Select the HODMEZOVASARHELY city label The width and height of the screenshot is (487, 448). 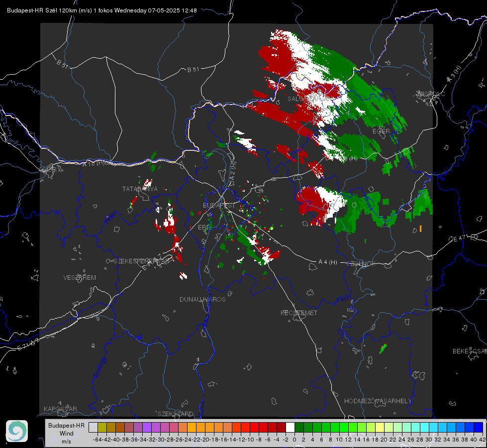[x=378, y=401]
